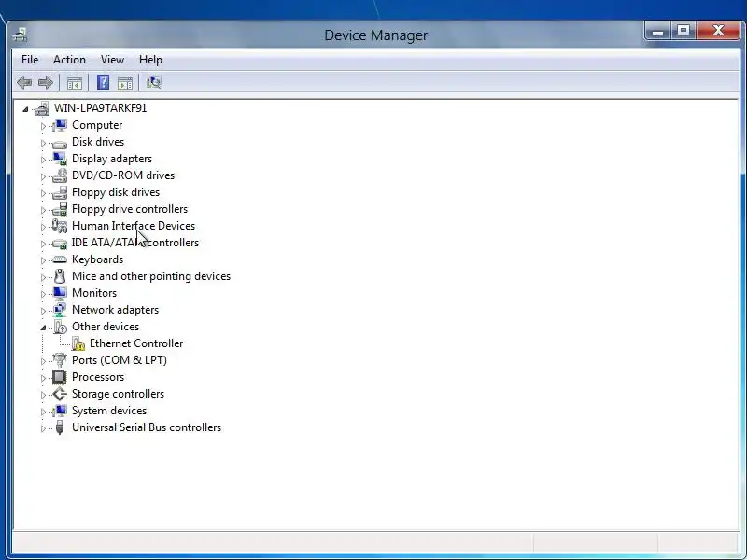Click the IDE ATA/ATAPI controllers icon
This screenshot has height=560, width=747.
(x=60, y=244)
